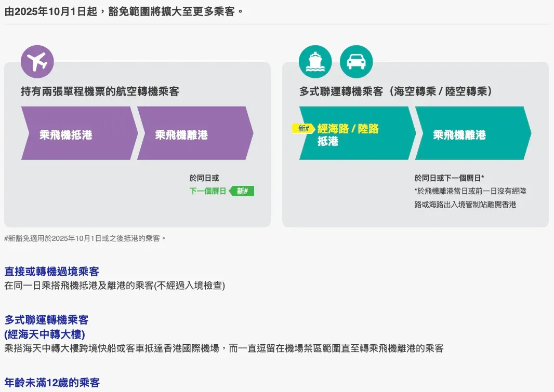Image resolution: width=554 pixels, height=392 pixels.
Task: Click the description starting 乘搭海天中轉大樓跨境快船
Action: click(224, 348)
